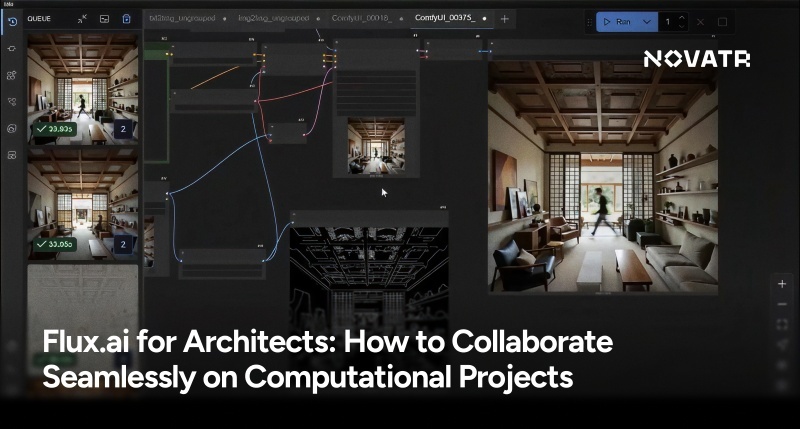Image resolution: width=800 pixels, height=429 pixels.
Task: Cancel current run with the X icon
Action: point(700,21)
